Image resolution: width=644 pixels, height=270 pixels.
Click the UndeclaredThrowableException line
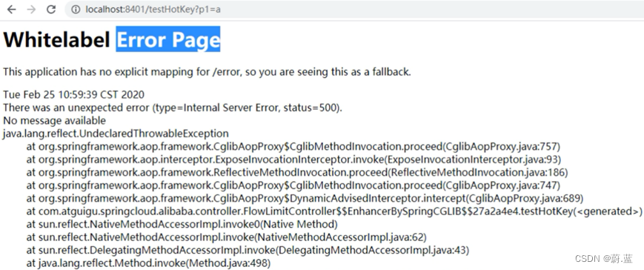(116, 134)
